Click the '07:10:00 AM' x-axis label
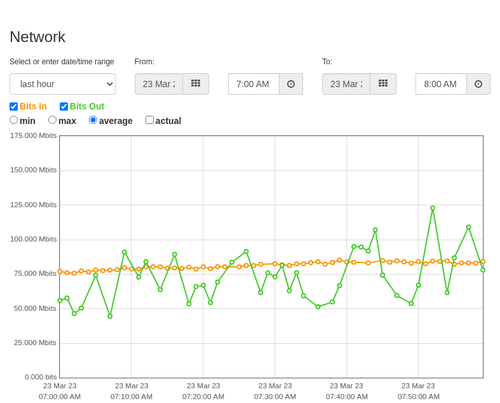This screenshot has width=500, height=403. pos(131,397)
